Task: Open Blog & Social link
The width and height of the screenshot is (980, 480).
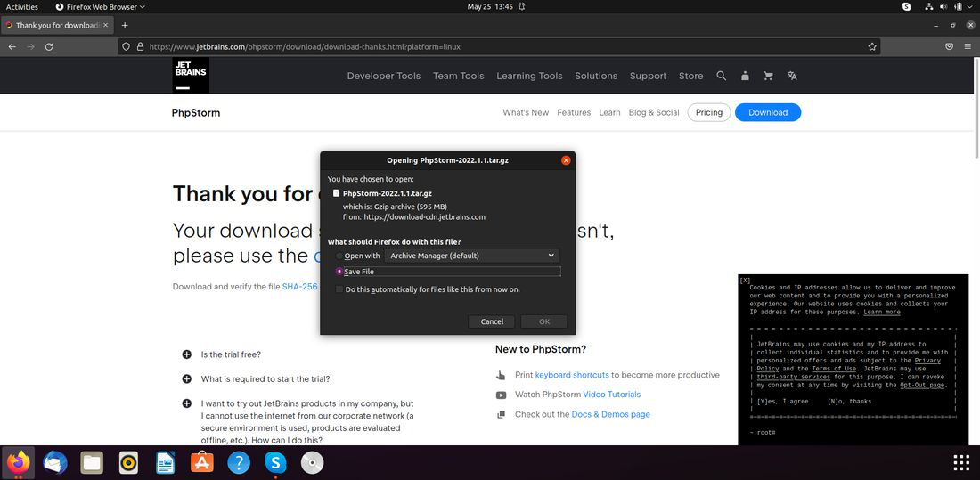Action: (654, 112)
